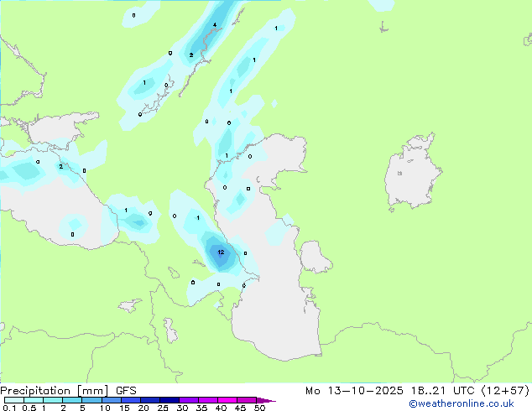Click the legend label '20'
The height and width of the screenshot is (411, 532).
pyautogui.click(x=143, y=408)
